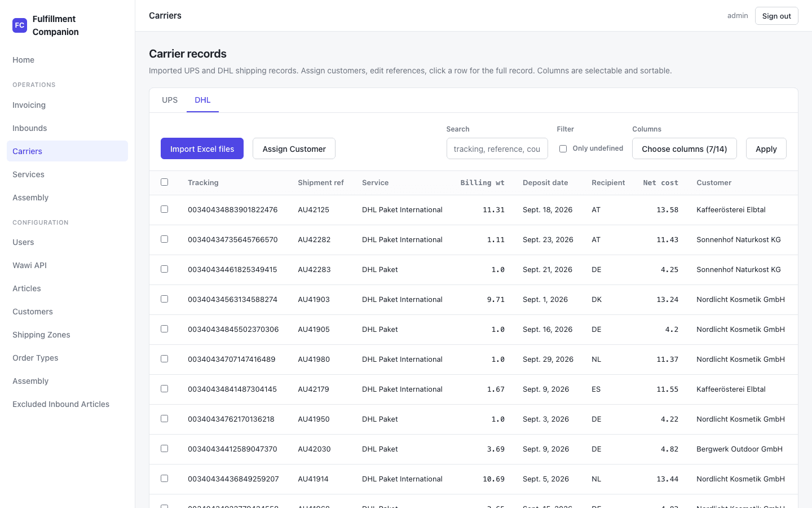Viewport: 812px width, 508px height.
Task: Focus the tracking search input field
Action: click(497, 148)
